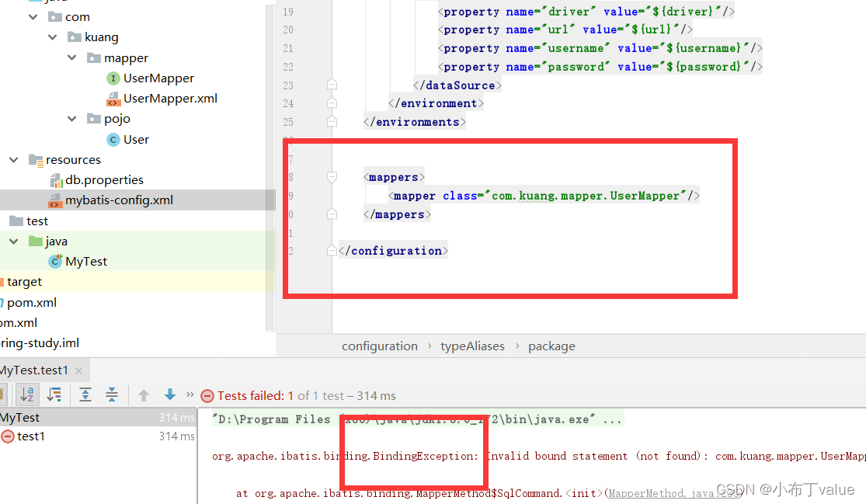866x504 pixels.
Task: Show more test runner toolbar actions
Action: tap(190, 395)
